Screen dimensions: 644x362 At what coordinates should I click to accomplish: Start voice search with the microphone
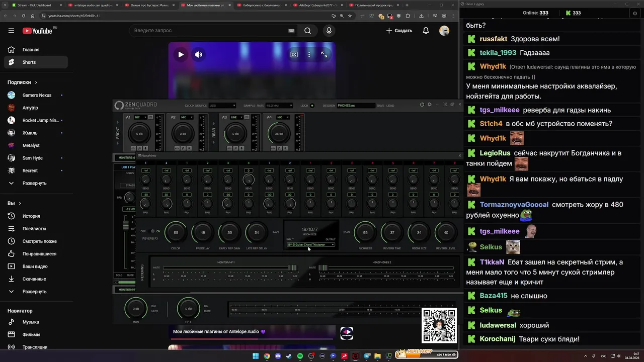tap(329, 31)
